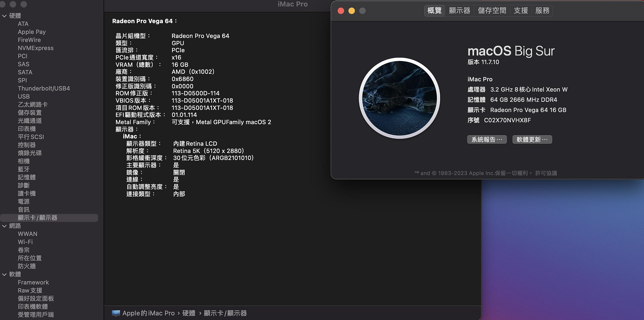Screen dimensions: 644x320
Task: Select 讀卡機 in the sidebar
Action: click(27, 194)
